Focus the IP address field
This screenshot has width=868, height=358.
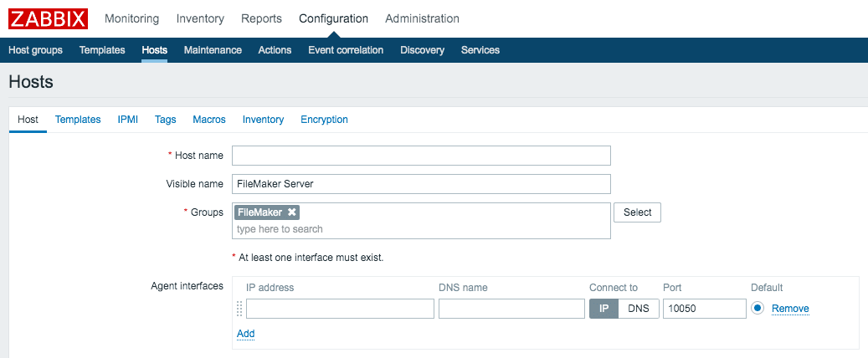pyautogui.click(x=340, y=309)
